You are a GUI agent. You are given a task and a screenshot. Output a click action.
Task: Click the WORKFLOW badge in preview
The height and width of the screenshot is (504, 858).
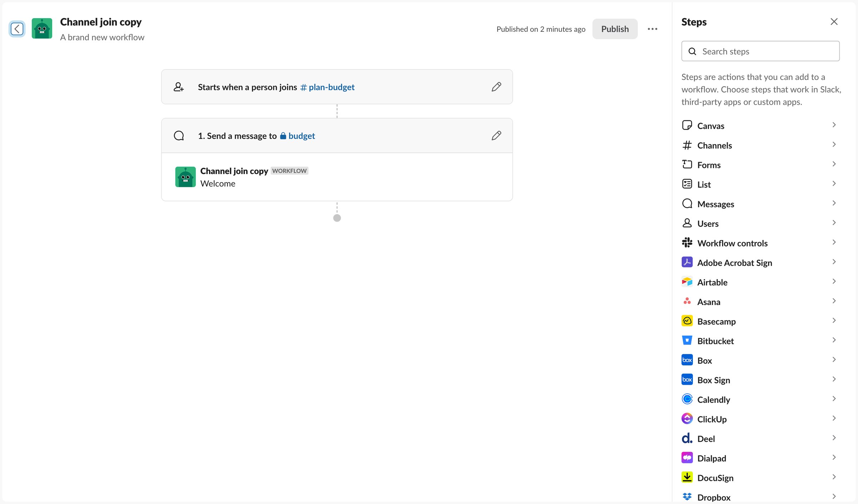(x=289, y=171)
